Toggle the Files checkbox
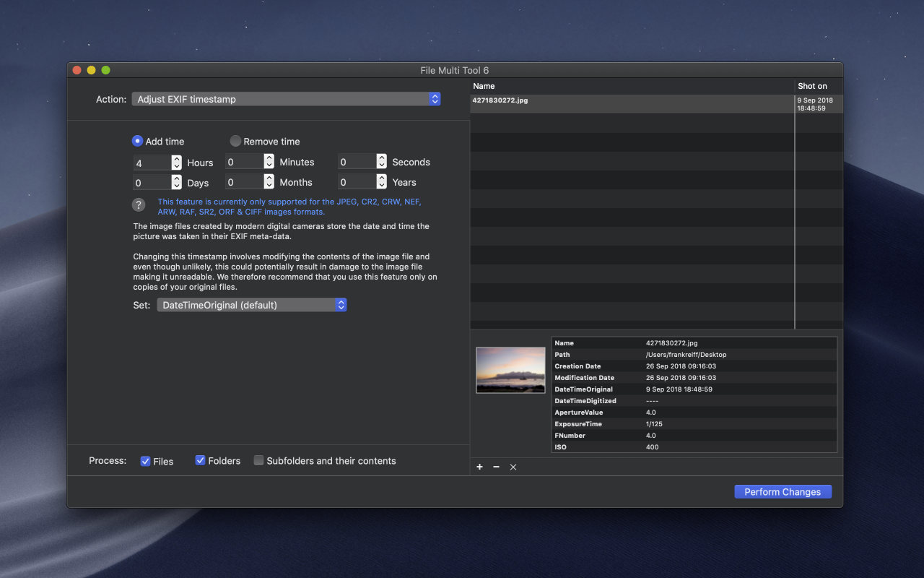Image resolution: width=924 pixels, height=578 pixels. click(145, 460)
